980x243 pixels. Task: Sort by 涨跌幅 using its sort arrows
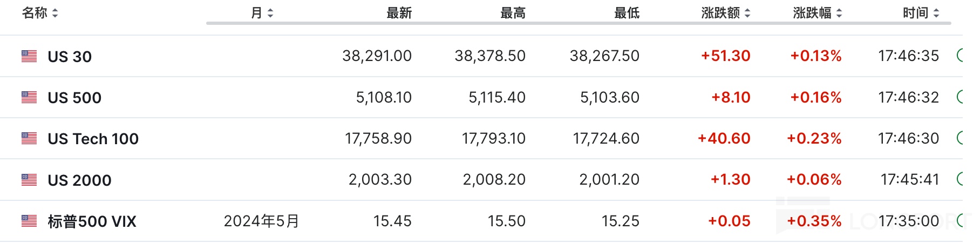click(839, 13)
